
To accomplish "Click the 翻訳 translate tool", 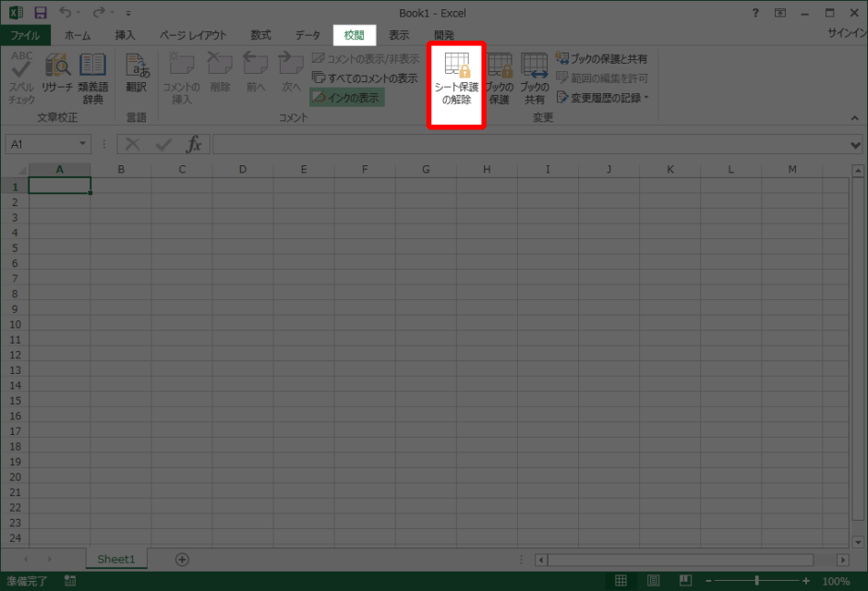I will (137, 78).
